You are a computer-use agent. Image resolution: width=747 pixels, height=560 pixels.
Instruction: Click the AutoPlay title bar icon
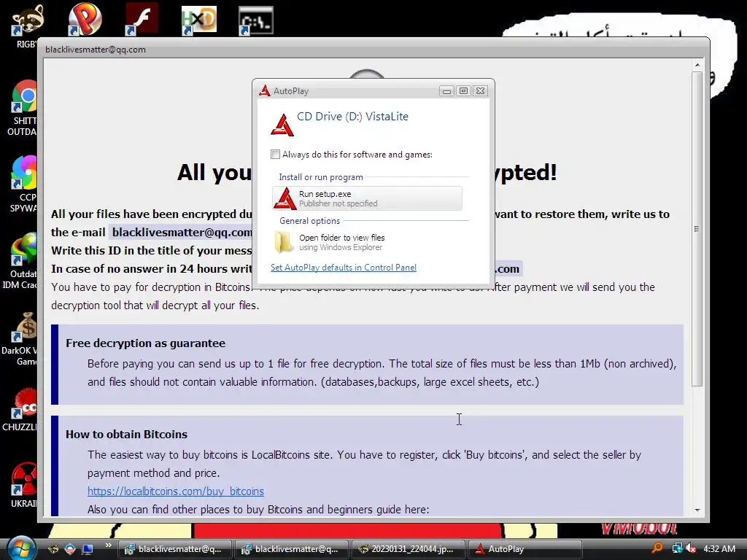[264, 90]
